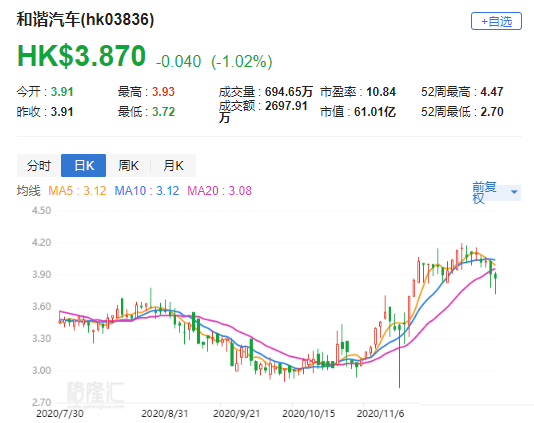
Task: Click the 最低 value 3.72
Action: point(163,112)
